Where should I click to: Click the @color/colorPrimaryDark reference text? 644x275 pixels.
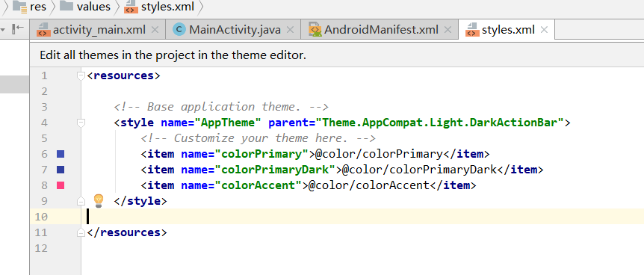(419, 170)
